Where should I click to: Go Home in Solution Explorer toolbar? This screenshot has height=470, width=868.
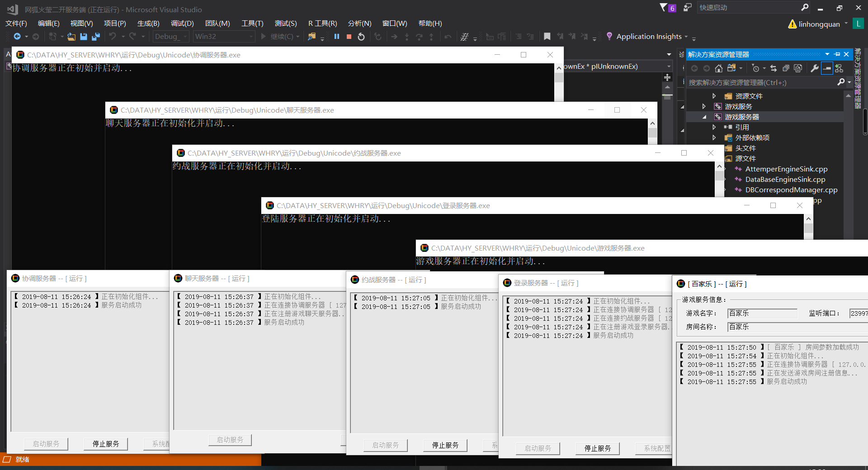coord(719,68)
